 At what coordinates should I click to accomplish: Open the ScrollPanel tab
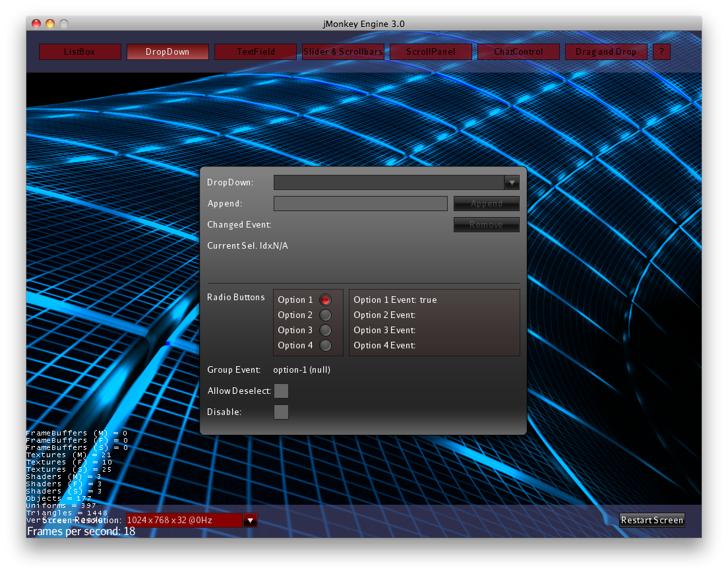pos(431,51)
